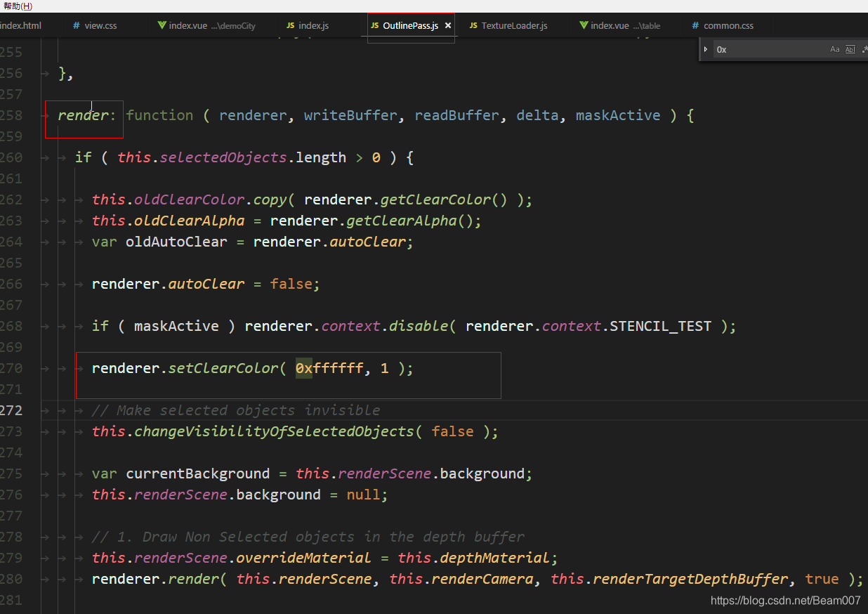Image resolution: width=868 pixels, height=614 pixels.
Task: Click line number 258 in the gutter
Action: (x=11, y=115)
